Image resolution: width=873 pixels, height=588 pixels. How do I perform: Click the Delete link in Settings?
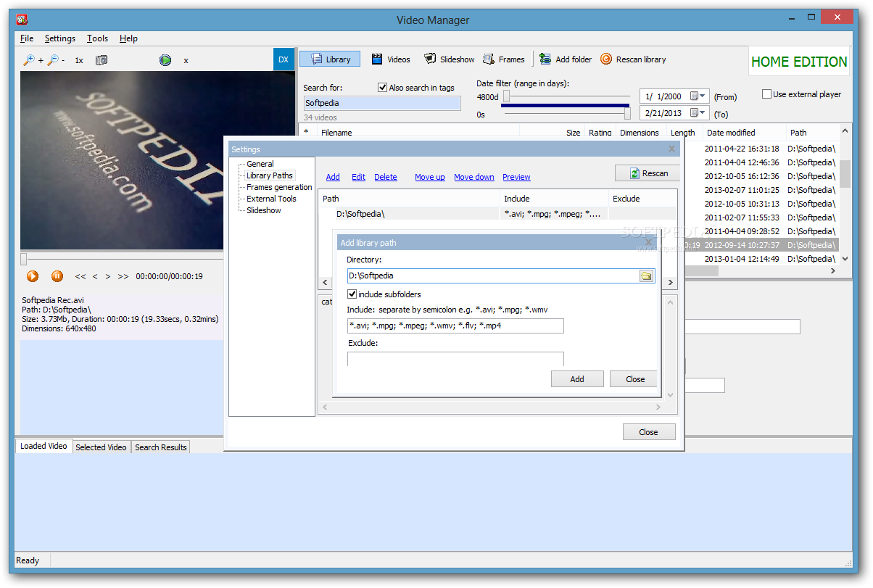click(386, 177)
